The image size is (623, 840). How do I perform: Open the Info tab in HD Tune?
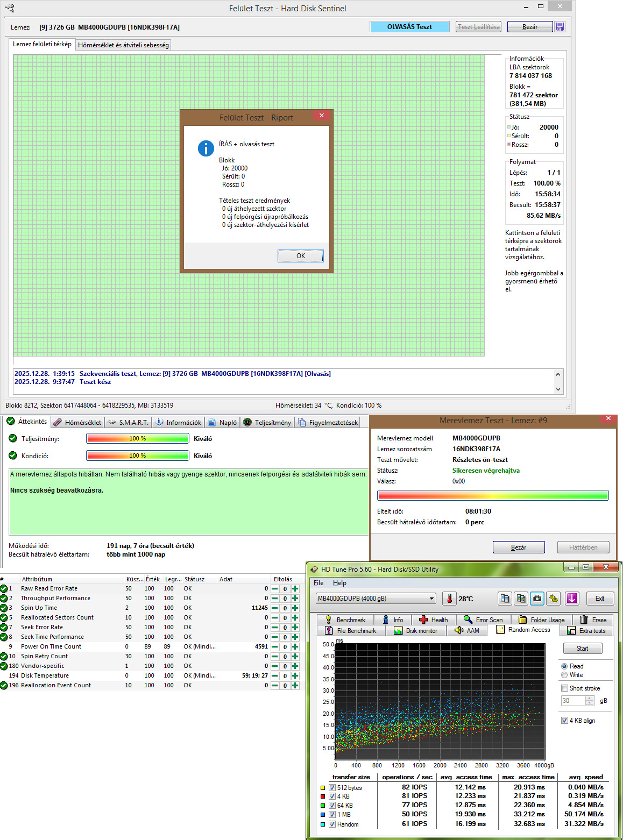pyautogui.click(x=392, y=620)
